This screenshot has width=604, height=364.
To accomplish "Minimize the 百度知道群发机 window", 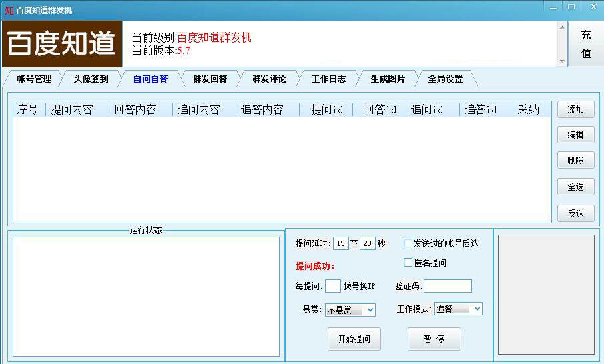I will pyautogui.click(x=553, y=7).
